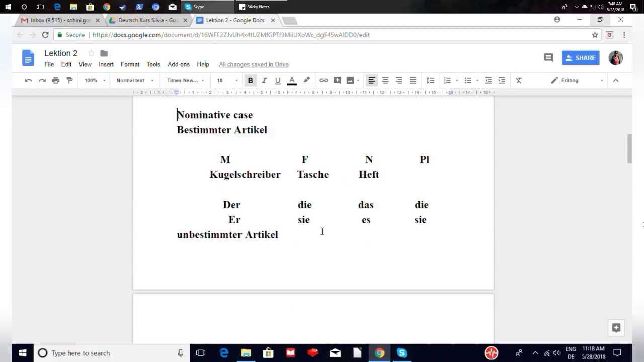Add a comment using toolbar icon
The height and width of the screenshot is (362, 644).
(337, 80)
